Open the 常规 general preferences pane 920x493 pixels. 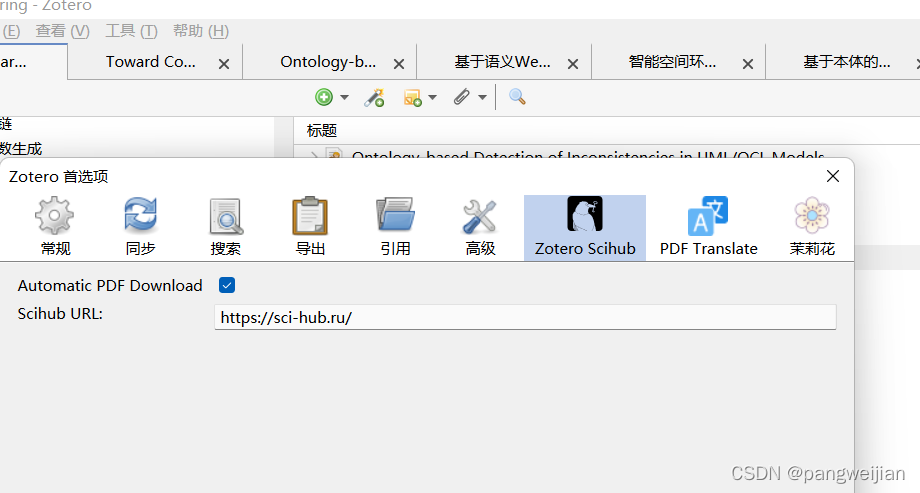55,228
